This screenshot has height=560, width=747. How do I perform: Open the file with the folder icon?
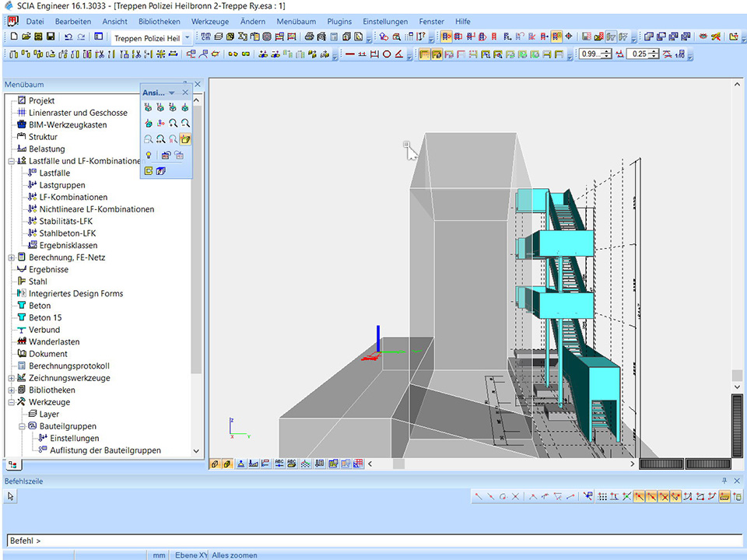point(26,37)
